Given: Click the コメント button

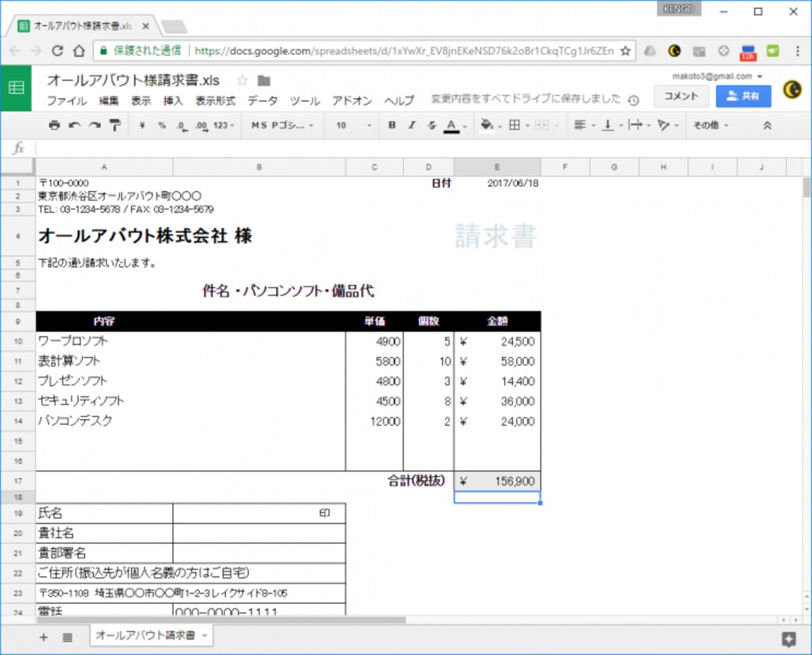Looking at the screenshot, I should (681, 96).
